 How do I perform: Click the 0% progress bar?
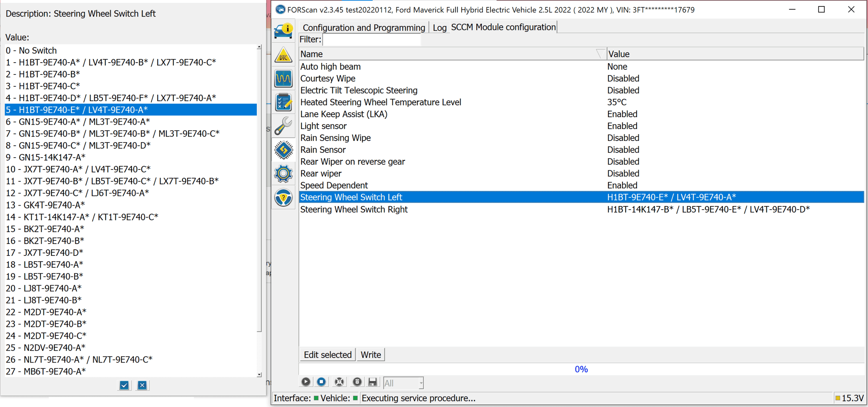(581, 369)
